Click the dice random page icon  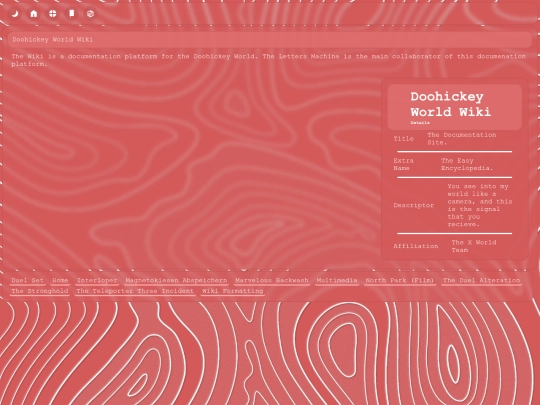tap(91, 14)
